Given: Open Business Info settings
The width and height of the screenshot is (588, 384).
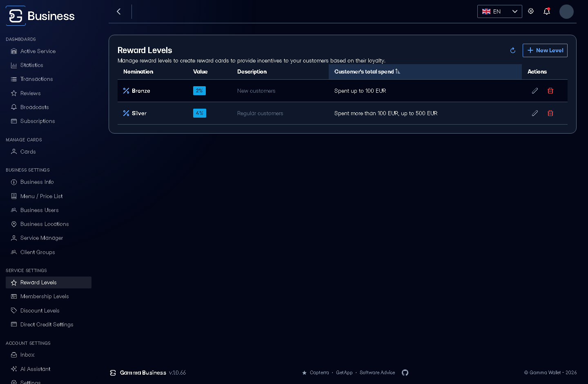Looking at the screenshot, I should point(49,182).
